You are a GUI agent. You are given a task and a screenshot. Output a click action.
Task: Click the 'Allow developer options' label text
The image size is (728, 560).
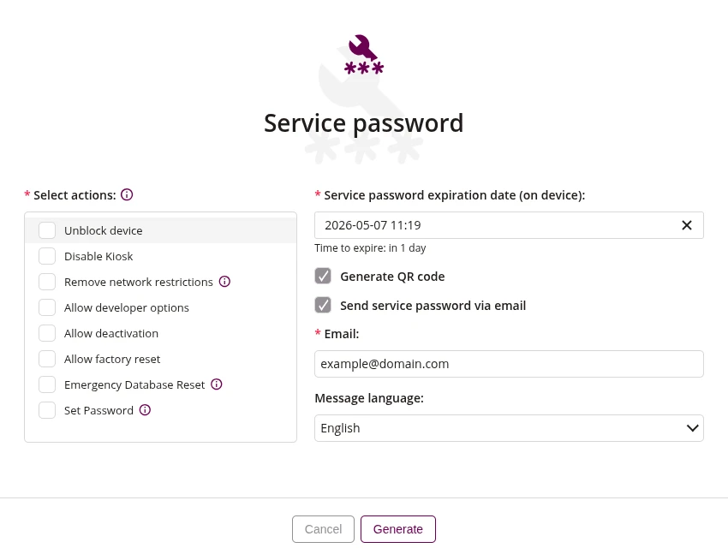point(126,308)
